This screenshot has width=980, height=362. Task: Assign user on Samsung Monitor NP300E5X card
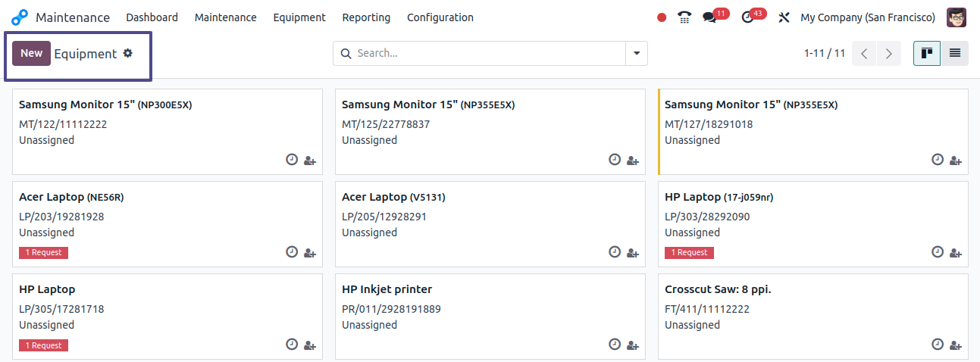(x=309, y=161)
